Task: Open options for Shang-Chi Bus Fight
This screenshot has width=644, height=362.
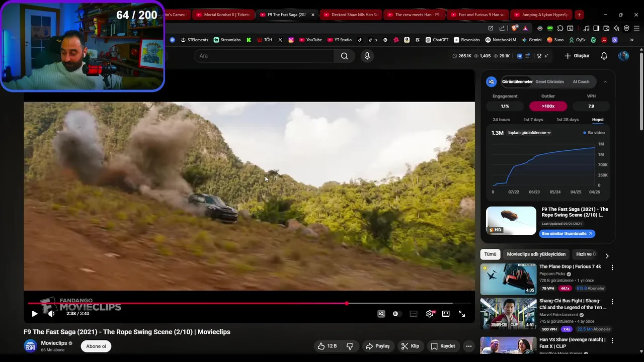Action: [x=612, y=302]
